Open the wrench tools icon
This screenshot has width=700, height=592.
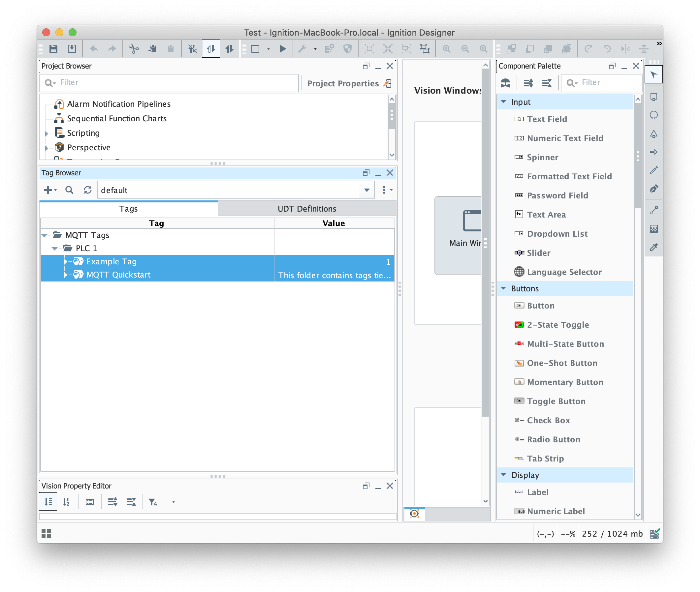click(302, 49)
